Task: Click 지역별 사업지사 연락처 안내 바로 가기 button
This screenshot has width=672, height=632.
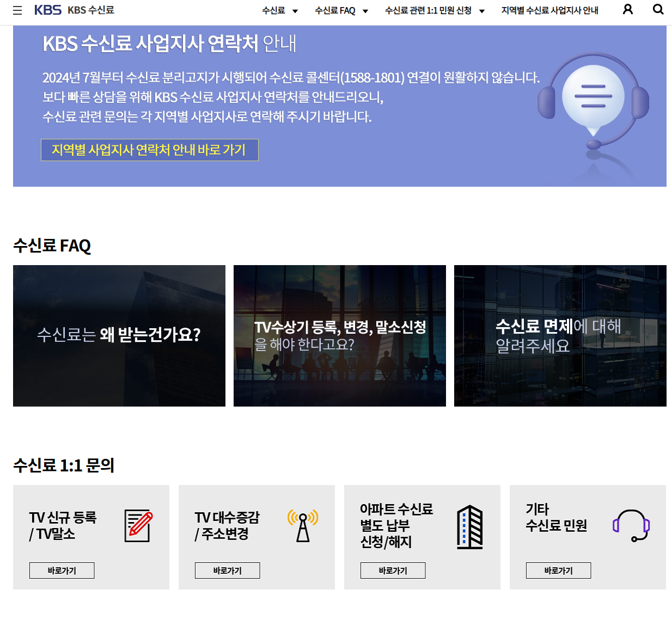Action: point(150,150)
